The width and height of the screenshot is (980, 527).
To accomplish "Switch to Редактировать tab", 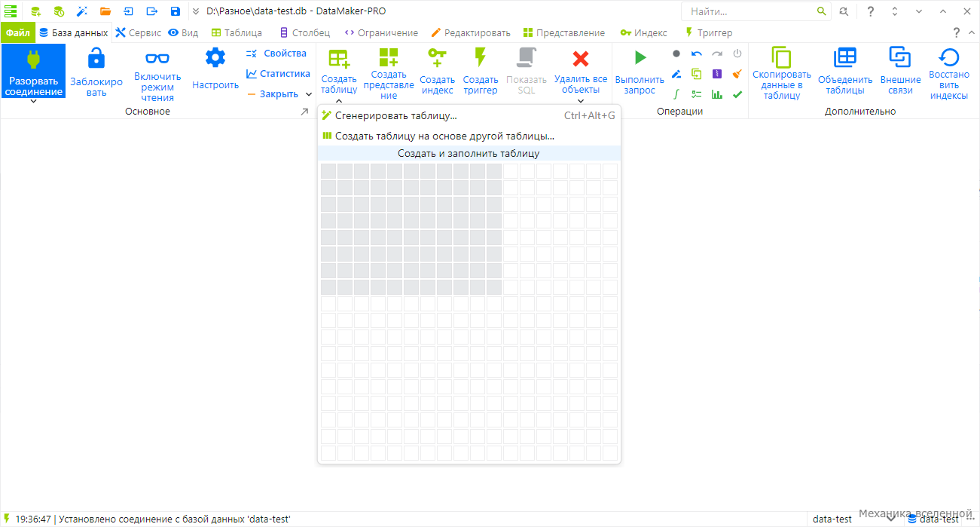I will (471, 32).
